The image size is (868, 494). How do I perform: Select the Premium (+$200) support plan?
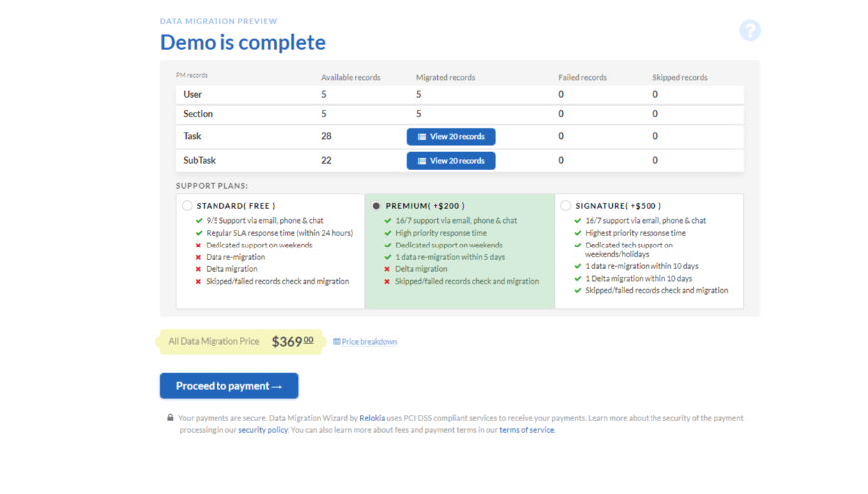pos(376,206)
